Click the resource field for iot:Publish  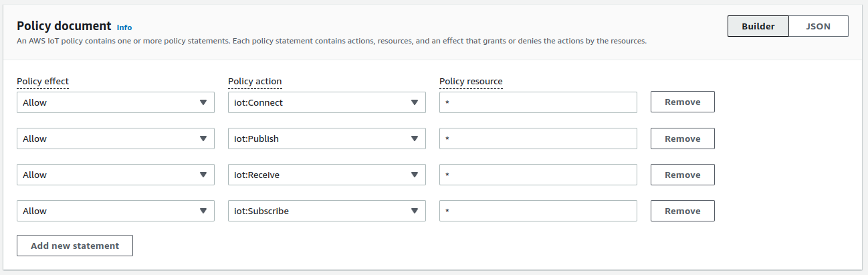538,139
